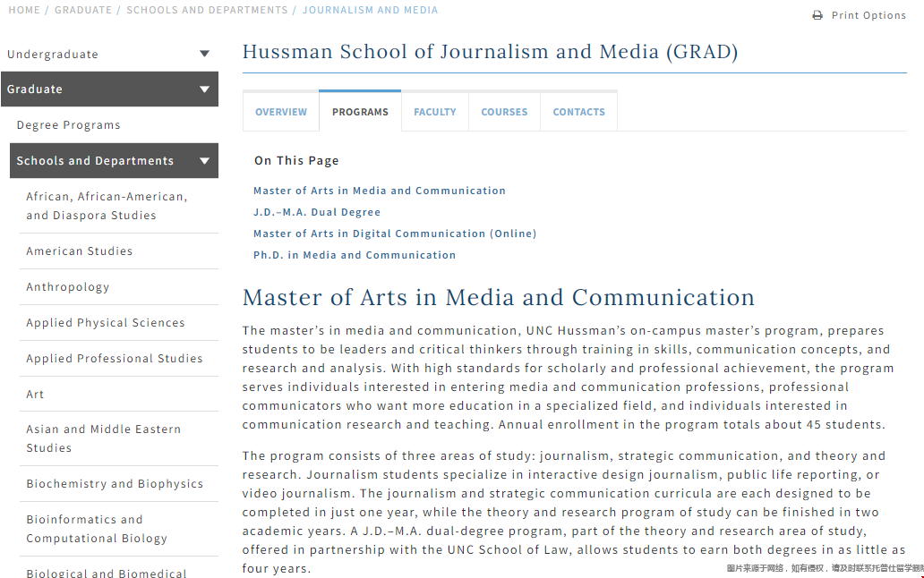924x578 pixels.
Task: Select the Programs tab
Action: [360, 112]
